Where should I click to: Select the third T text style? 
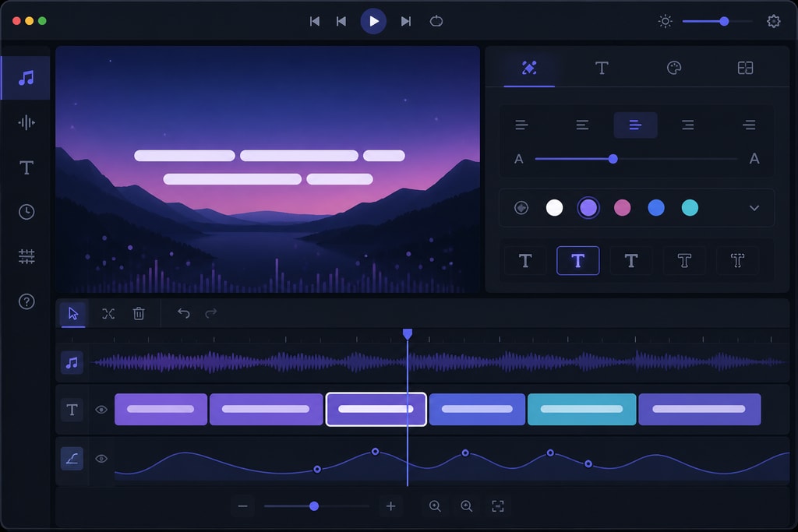(x=631, y=261)
